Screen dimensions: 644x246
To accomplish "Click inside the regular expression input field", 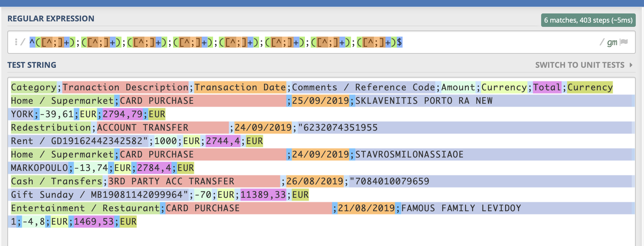I will click(321, 42).
